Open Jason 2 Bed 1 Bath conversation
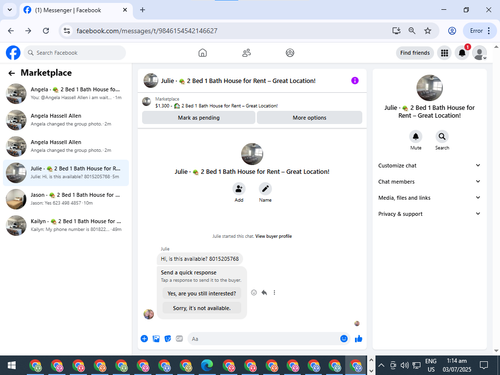 coord(66,199)
